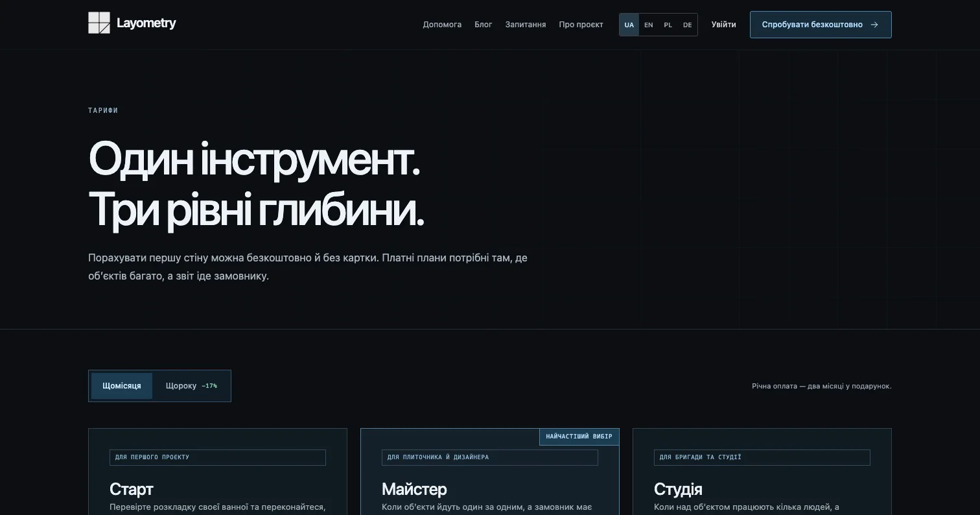Click the Порахувати першу стіну paragraph
Screen dimensions: 980x515
pos(308,267)
